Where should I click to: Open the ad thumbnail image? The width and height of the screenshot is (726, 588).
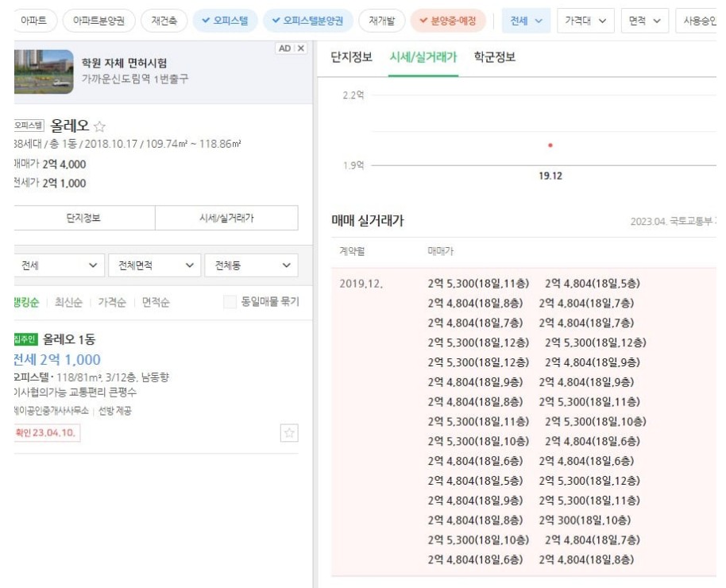[x=44, y=72]
